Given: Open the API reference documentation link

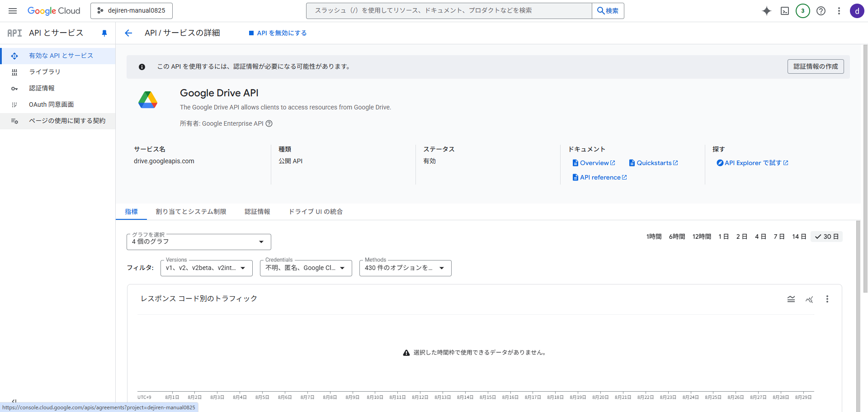Looking at the screenshot, I should [x=600, y=177].
